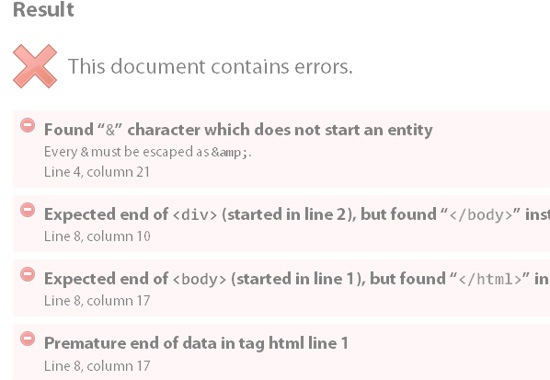Click error icon beside body end message
Screen dimensions: 550x380
click(x=27, y=274)
